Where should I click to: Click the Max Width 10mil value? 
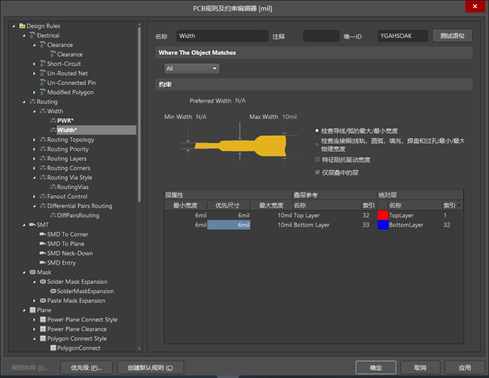(x=289, y=117)
